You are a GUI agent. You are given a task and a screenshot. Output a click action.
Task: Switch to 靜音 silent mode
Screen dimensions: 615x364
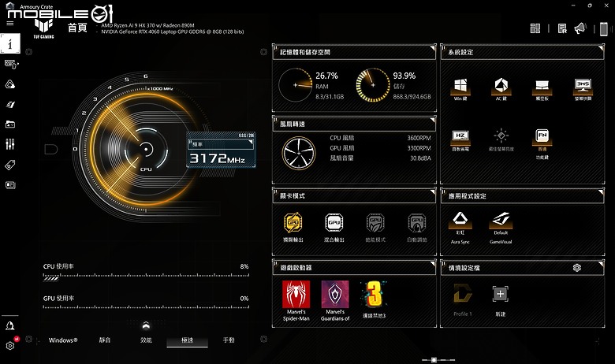pyautogui.click(x=105, y=340)
